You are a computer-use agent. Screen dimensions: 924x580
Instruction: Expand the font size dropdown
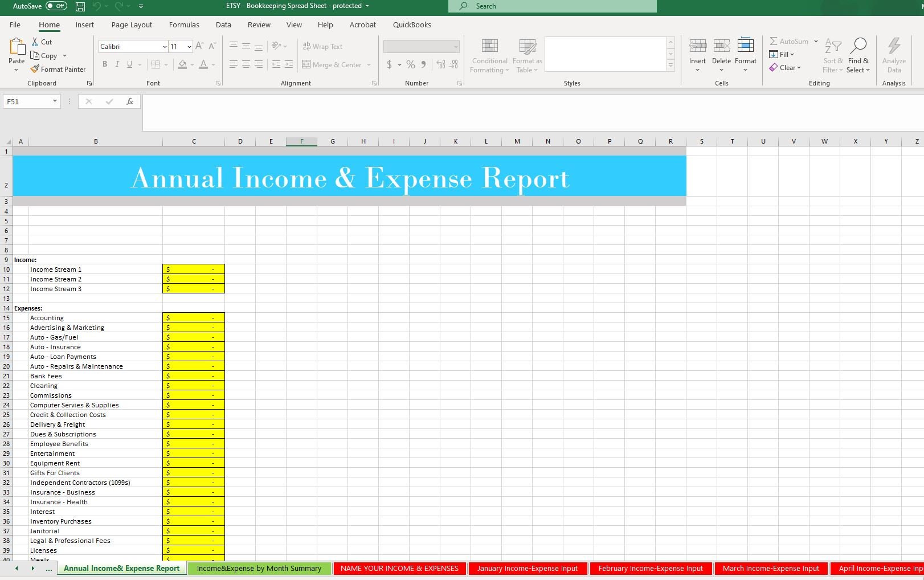click(x=189, y=46)
